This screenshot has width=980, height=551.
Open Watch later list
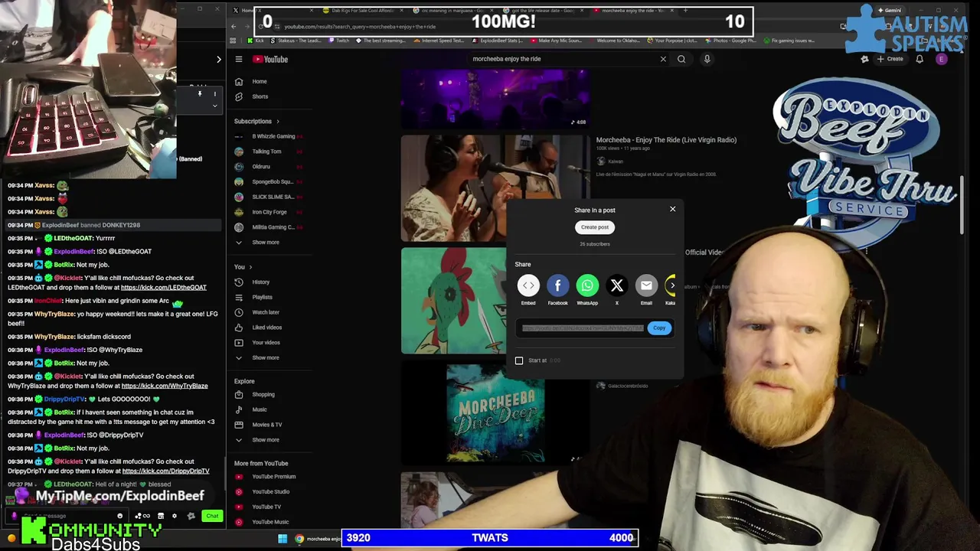[266, 312]
